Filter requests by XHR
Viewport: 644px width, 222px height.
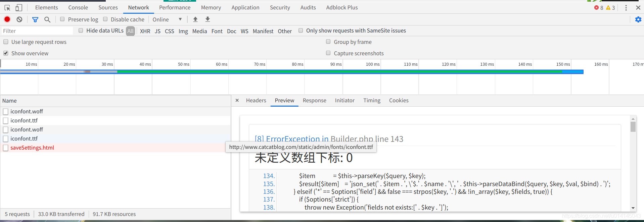145,31
